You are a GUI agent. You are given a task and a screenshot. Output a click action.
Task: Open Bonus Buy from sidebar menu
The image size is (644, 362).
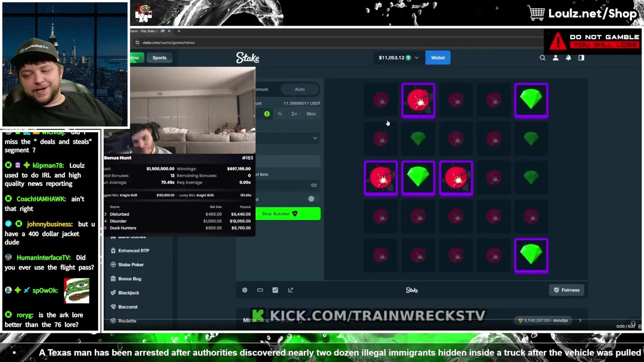[x=130, y=279]
